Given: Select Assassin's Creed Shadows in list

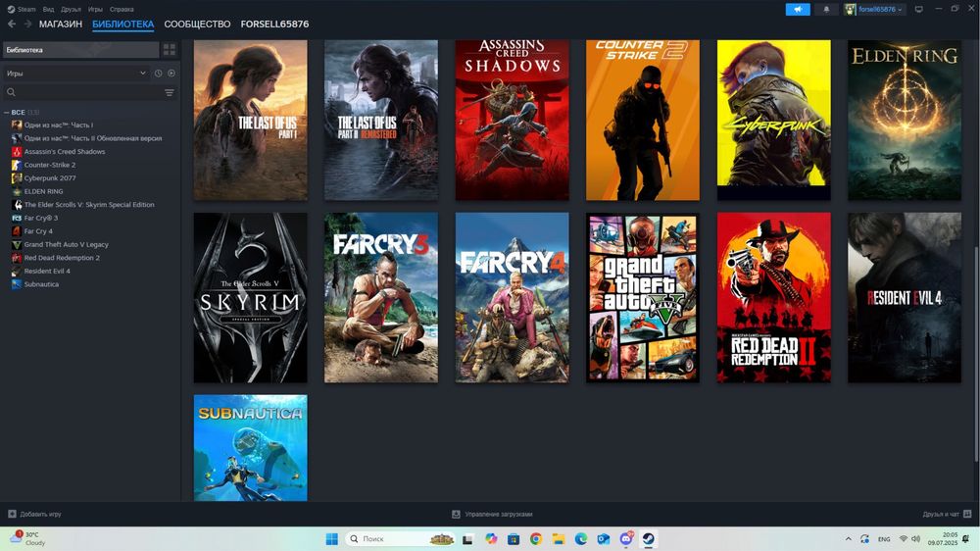Looking at the screenshot, I should click(65, 152).
